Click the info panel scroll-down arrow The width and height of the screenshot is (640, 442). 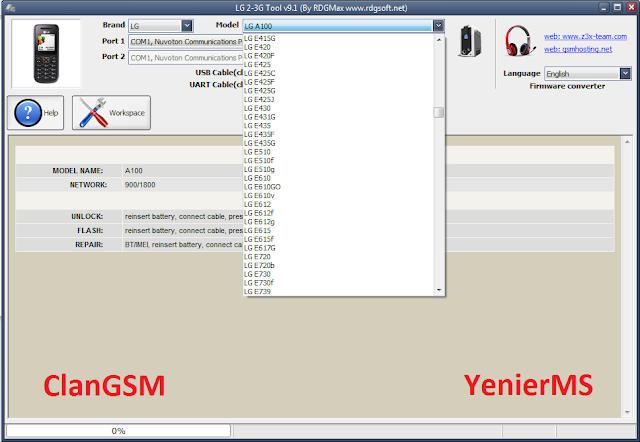[627, 412]
